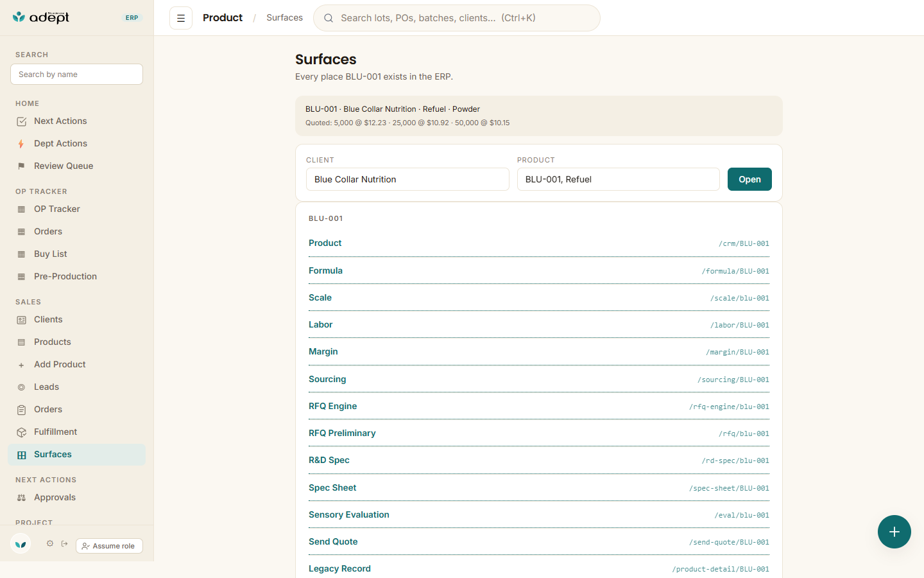Click the Products list icon
924x578 pixels.
(x=21, y=342)
